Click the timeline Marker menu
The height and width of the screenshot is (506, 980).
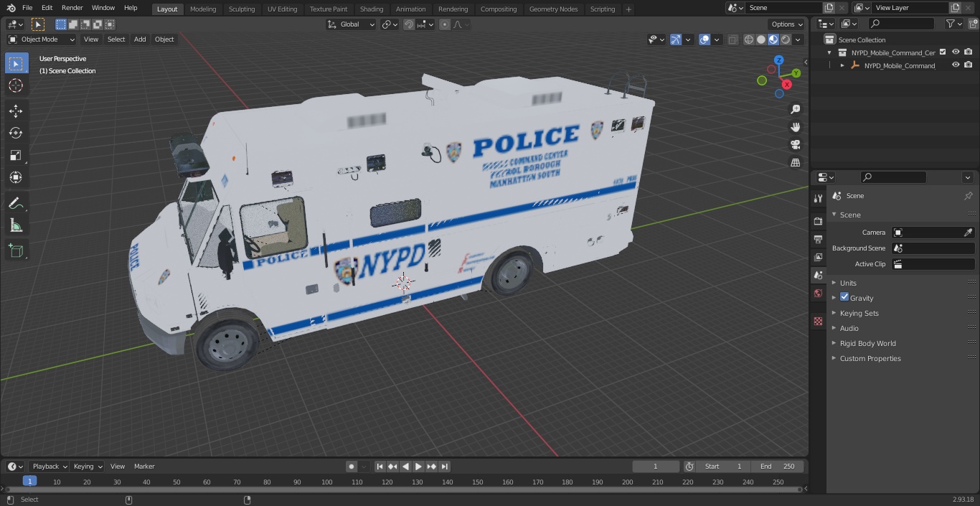144,467
